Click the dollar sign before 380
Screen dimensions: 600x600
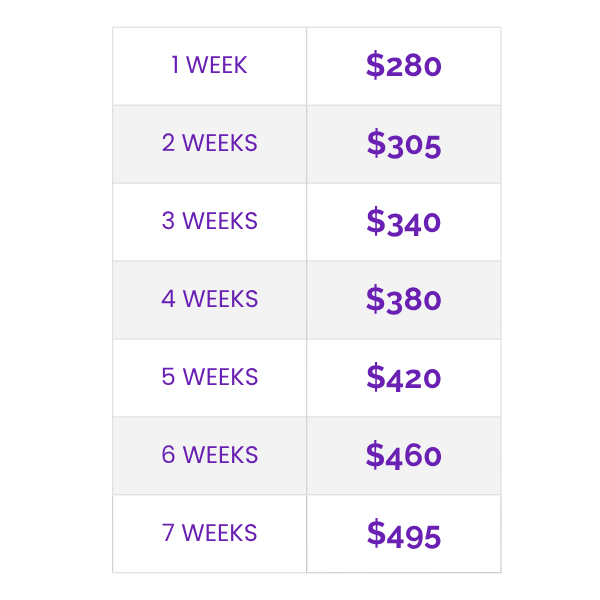click(375, 300)
